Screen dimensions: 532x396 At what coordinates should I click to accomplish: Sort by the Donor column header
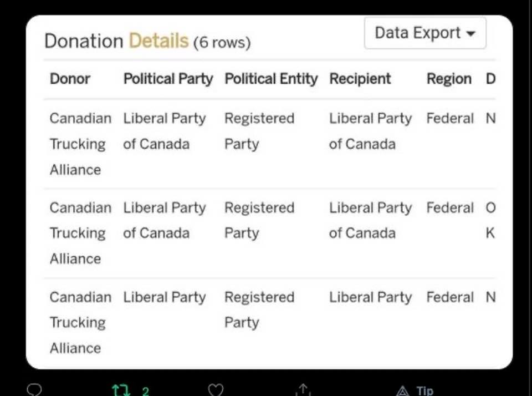click(70, 79)
